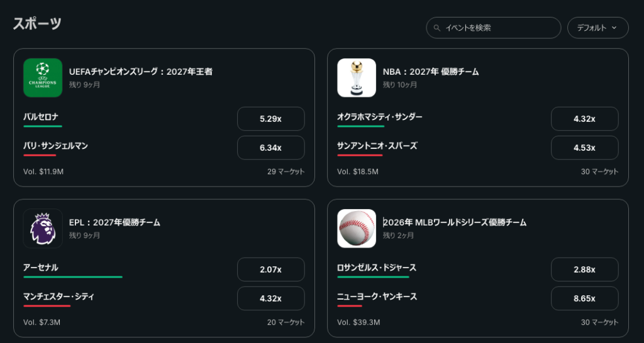The height and width of the screenshot is (343, 644).
Task: Focus the イベントを検索 search field
Action: click(493, 28)
